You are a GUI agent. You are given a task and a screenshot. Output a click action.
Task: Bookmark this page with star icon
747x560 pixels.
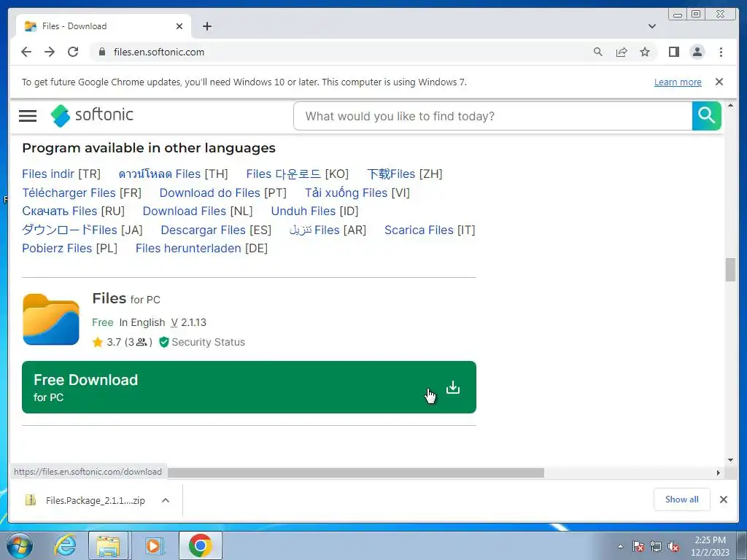[645, 52]
